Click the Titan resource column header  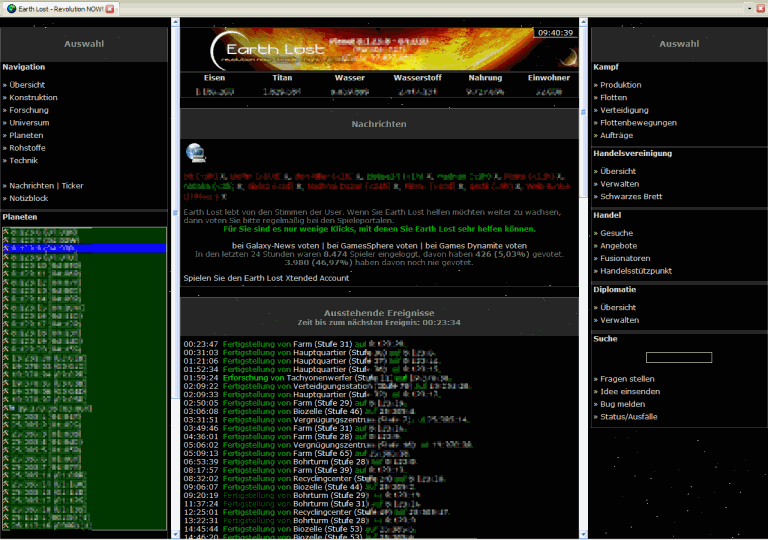coord(282,77)
